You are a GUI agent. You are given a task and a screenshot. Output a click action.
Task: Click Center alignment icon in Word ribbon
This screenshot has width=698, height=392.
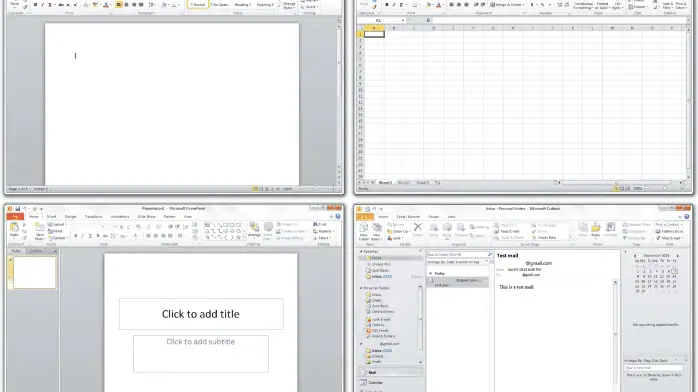coord(126,4)
